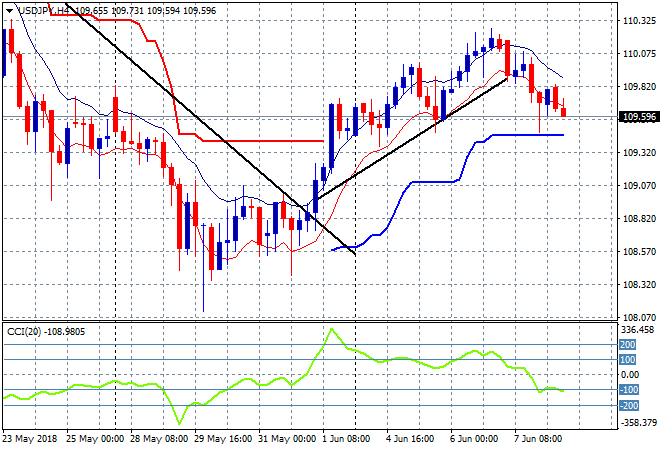The width and height of the screenshot is (660, 450).
Task: Click the 31 May 00:00 time label
Action: pyautogui.click(x=287, y=439)
